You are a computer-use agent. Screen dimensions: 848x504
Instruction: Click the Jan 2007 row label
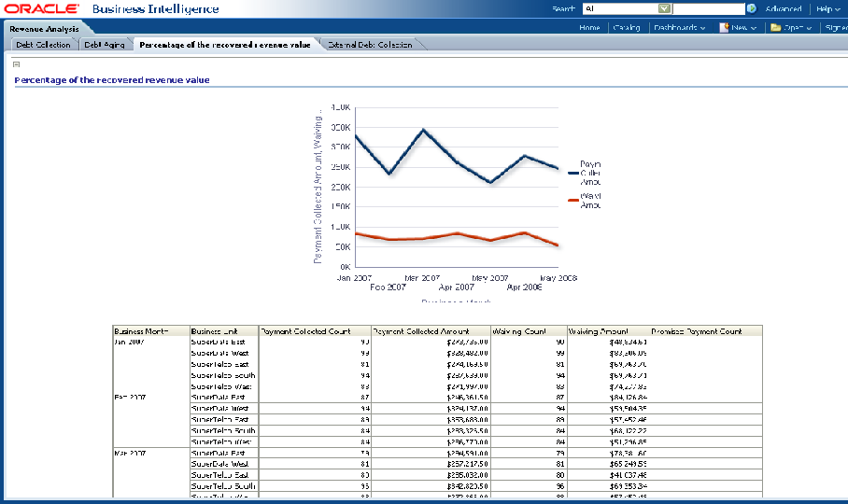click(129, 342)
